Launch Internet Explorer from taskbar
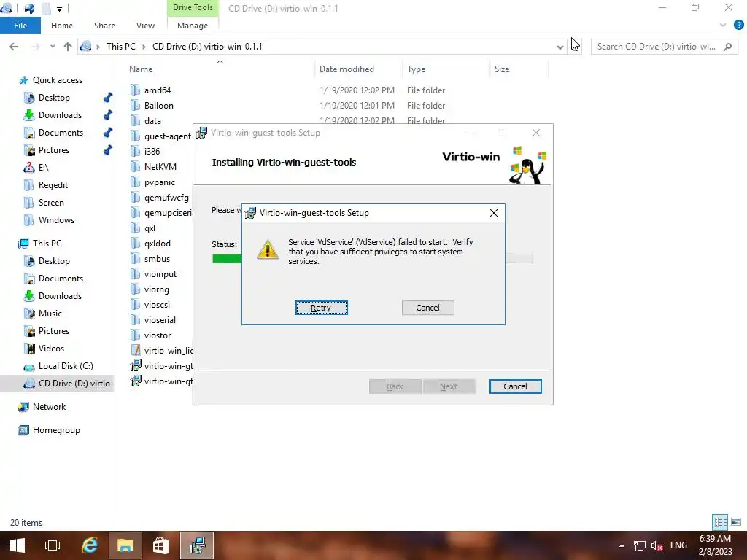The height and width of the screenshot is (560, 747). (x=90, y=545)
